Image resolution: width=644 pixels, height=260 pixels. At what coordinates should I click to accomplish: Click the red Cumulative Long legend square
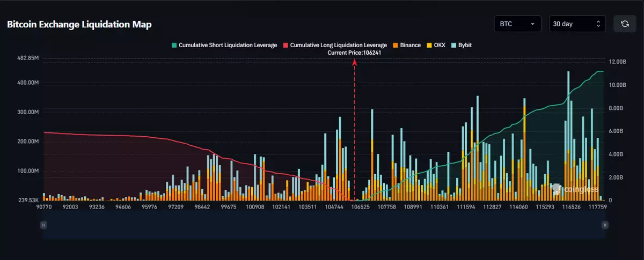(285, 46)
